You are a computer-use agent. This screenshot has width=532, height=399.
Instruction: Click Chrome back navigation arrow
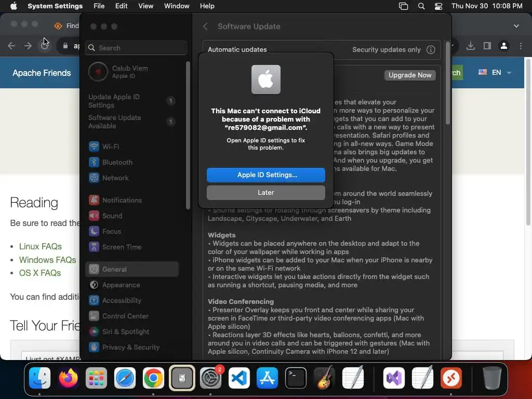coord(11,46)
